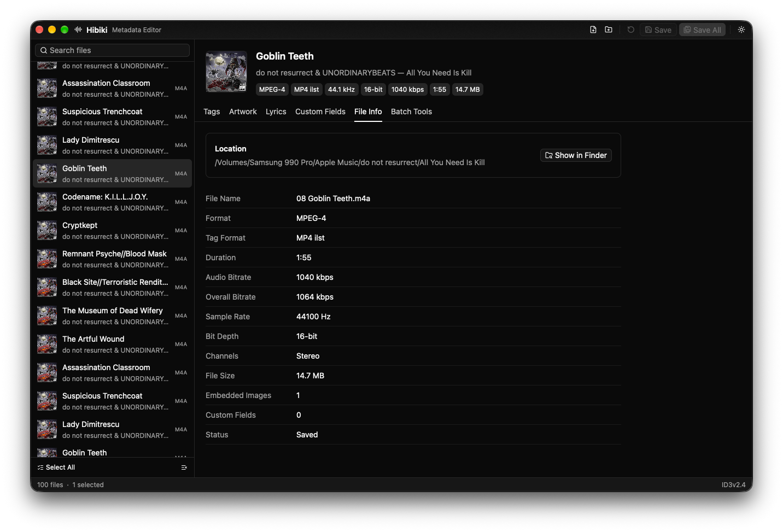Viewport: 783px width, 532px height.
Task: Click the large Goblin Teeth album artwork
Action: coord(226,72)
